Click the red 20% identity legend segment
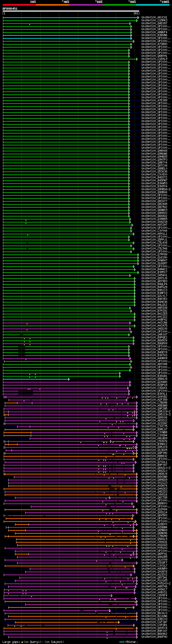172x644 pixels. click(19, 5)
